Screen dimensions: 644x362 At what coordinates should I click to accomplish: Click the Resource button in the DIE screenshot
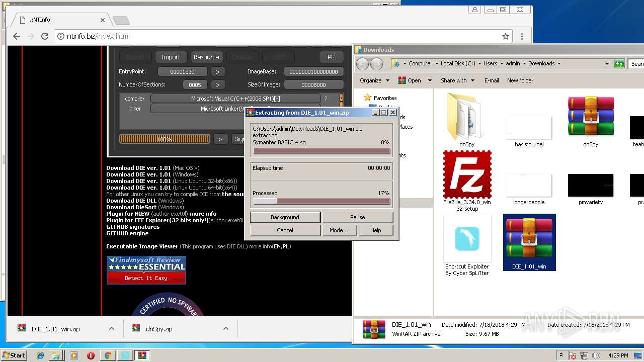(x=206, y=57)
